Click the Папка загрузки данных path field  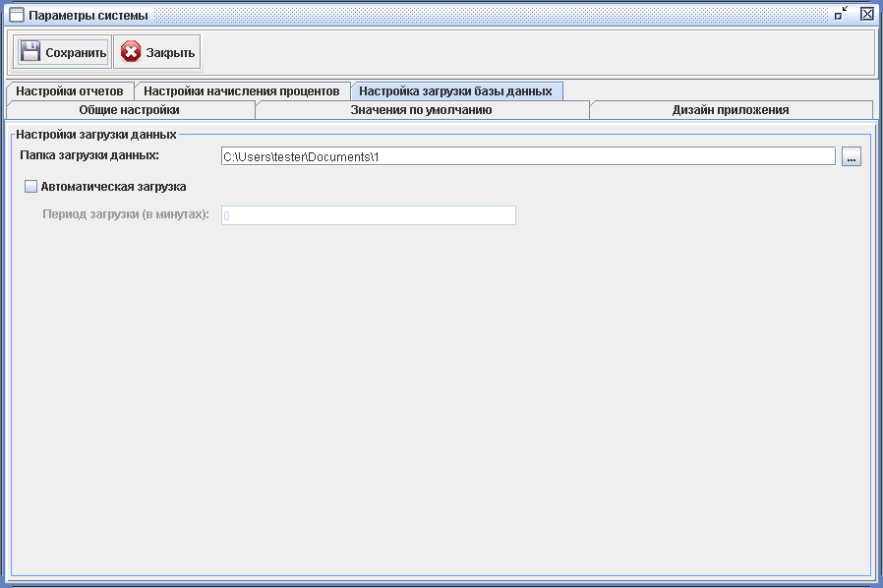(x=528, y=156)
